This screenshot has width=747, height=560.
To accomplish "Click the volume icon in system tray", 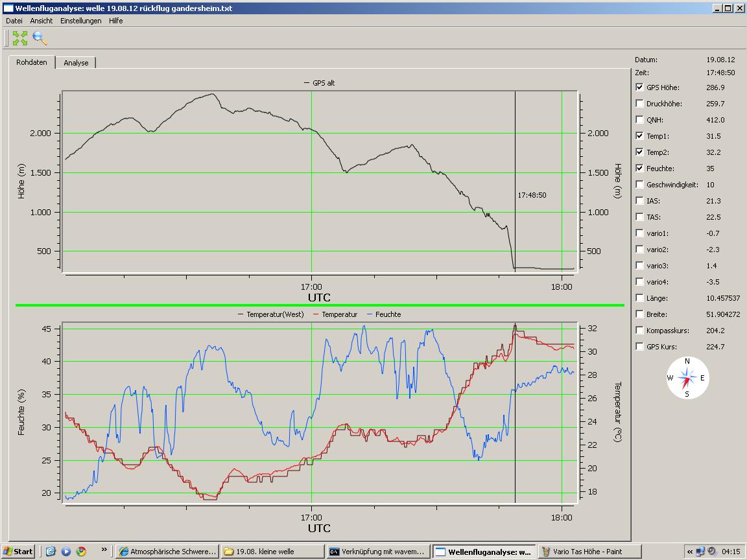I will pos(712,552).
